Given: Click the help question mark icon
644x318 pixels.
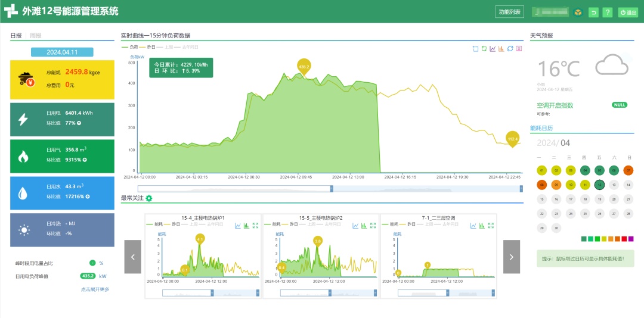Looking at the screenshot, I should pos(608,13).
